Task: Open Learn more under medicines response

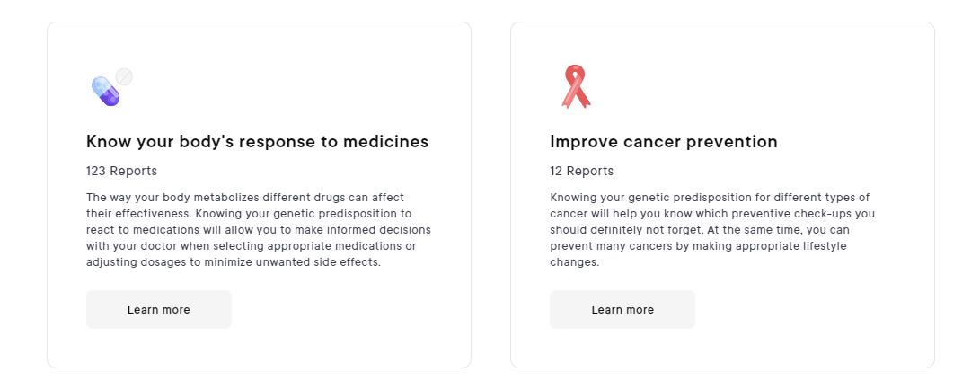Action: point(158,309)
